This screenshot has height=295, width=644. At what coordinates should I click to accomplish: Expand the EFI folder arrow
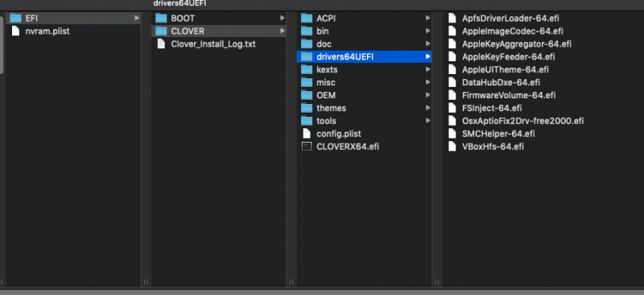pos(137,18)
